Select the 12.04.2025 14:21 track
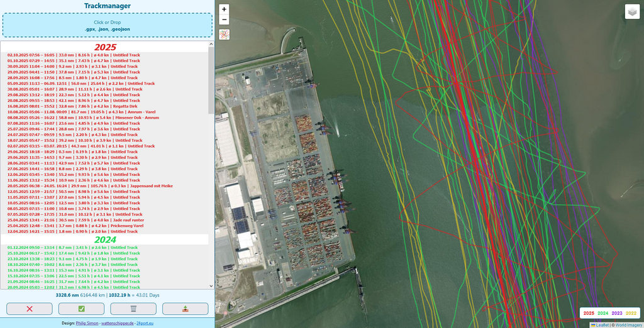644x328 pixels. pyautogui.click(x=105, y=231)
